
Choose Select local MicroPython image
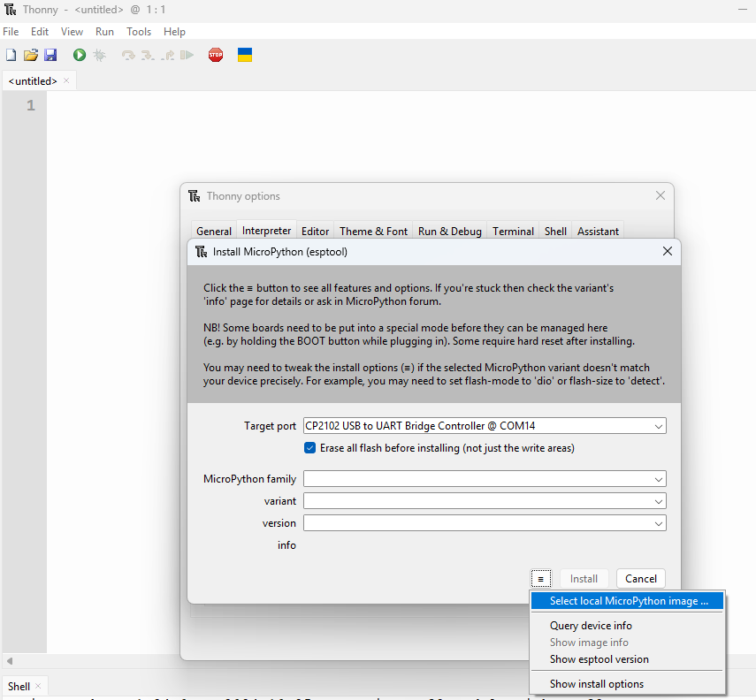click(x=627, y=601)
